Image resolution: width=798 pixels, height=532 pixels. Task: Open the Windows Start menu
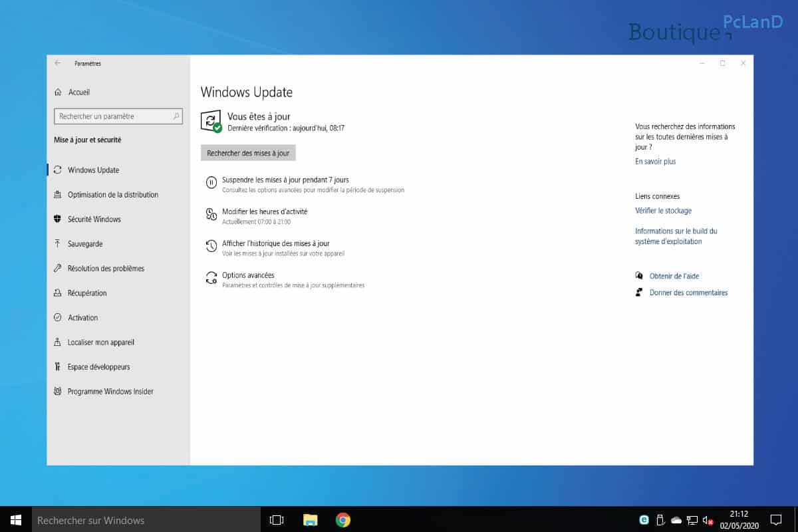pos(16,519)
